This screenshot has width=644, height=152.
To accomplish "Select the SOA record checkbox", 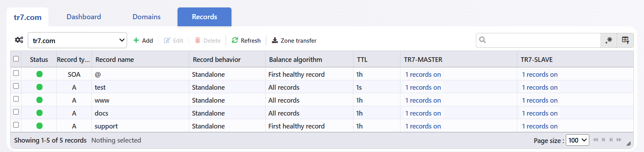I will pyautogui.click(x=16, y=73).
